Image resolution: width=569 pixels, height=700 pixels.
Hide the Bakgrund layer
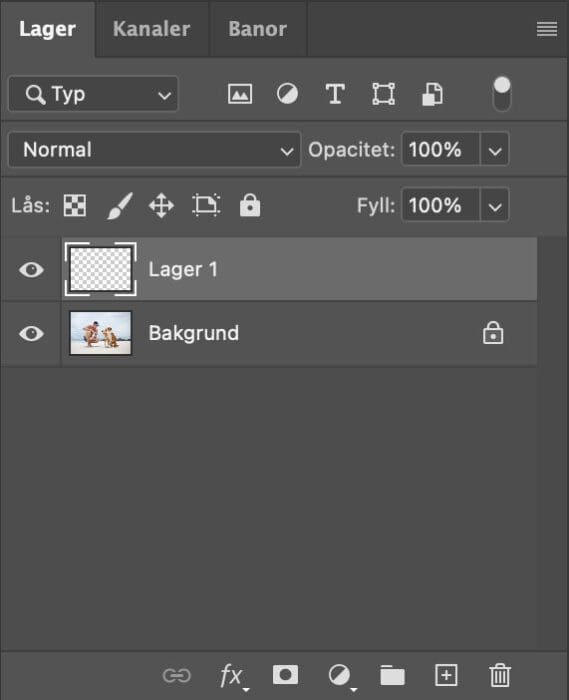point(31,333)
